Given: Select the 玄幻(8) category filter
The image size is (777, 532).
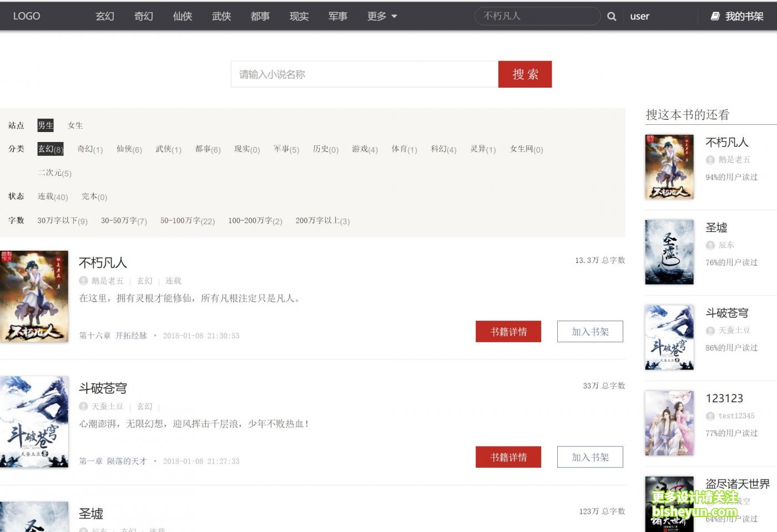Looking at the screenshot, I should [x=51, y=149].
